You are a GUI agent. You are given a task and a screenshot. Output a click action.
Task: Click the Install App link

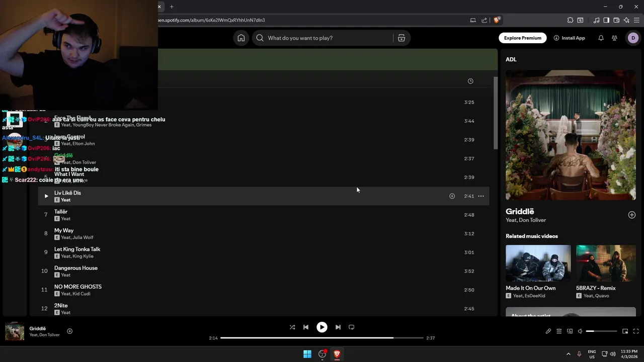point(569,38)
